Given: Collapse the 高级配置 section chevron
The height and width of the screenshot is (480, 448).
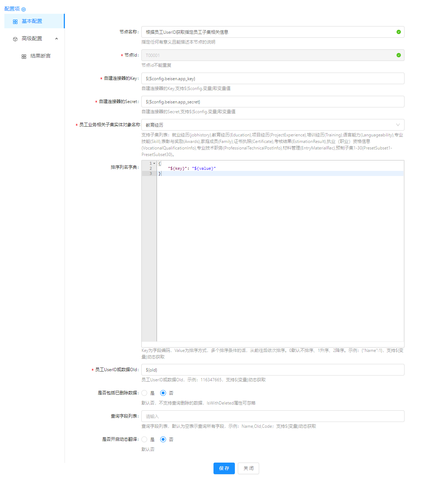Looking at the screenshot, I should pyautogui.click(x=57, y=38).
